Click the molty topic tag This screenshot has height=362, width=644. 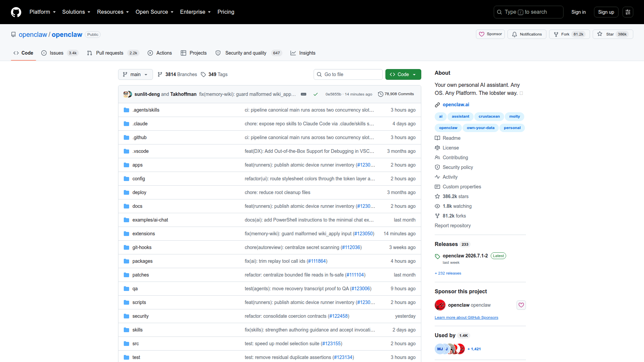(x=515, y=117)
